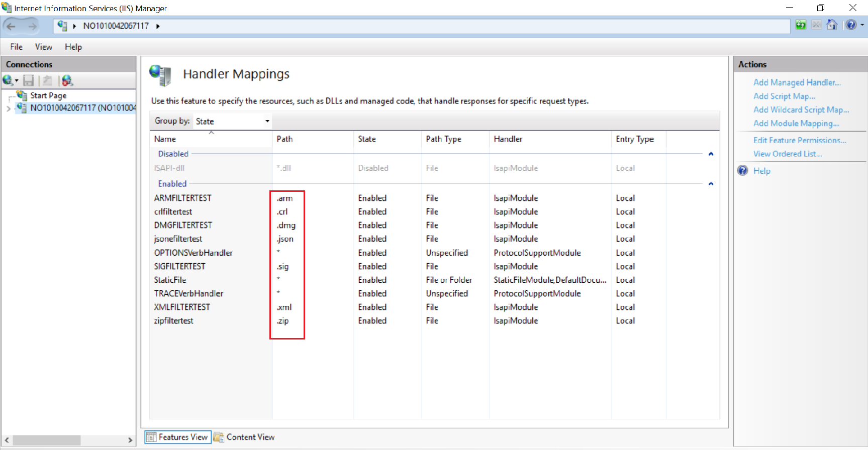Click the Add Managed Handler link
This screenshot has width=868, height=450.
797,82
